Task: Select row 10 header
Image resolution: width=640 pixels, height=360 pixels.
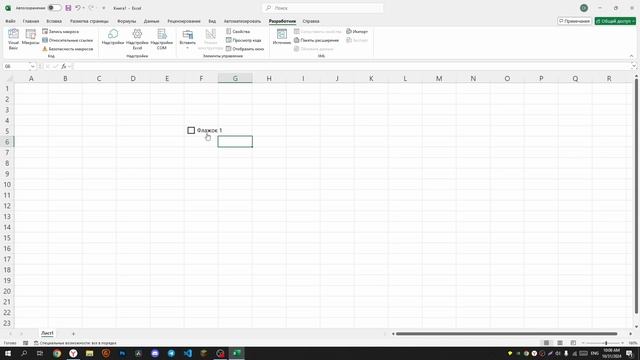Action: [x=7, y=184]
